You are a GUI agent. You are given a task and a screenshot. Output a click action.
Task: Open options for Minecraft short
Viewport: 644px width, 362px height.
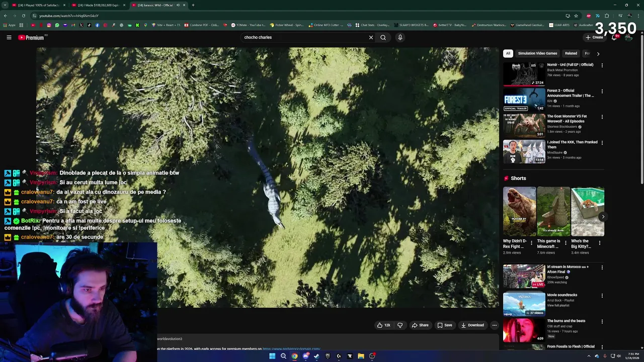[x=566, y=243]
